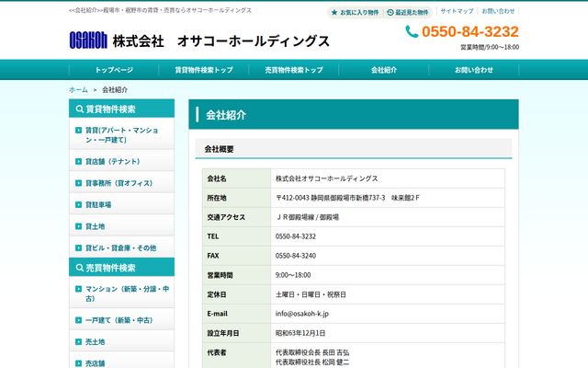Go to ホーム in the breadcrumb

[78, 90]
